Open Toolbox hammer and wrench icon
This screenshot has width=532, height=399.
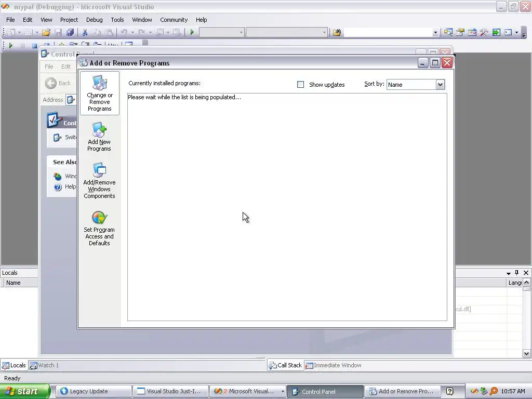coord(484,33)
